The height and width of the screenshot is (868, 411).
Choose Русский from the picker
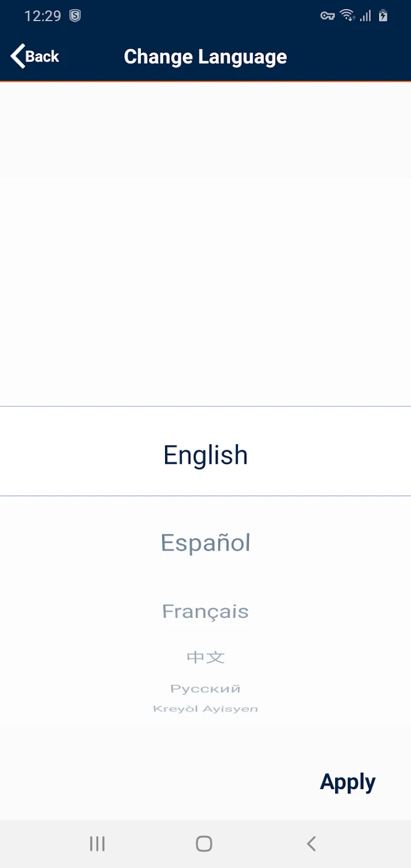pyautogui.click(x=205, y=688)
